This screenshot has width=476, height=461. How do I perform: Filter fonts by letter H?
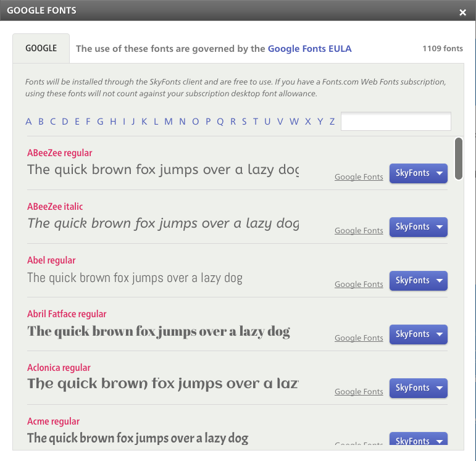click(113, 122)
